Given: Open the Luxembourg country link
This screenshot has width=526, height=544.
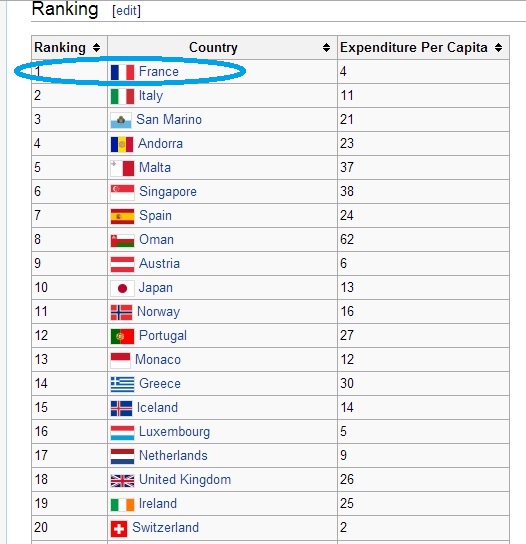Looking at the screenshot, I should (174, 432).
